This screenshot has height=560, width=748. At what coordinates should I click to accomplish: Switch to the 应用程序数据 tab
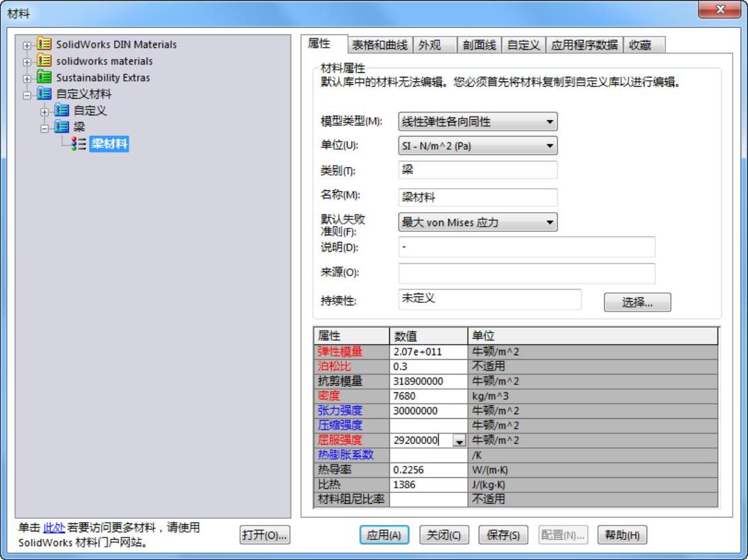[584, 45]
